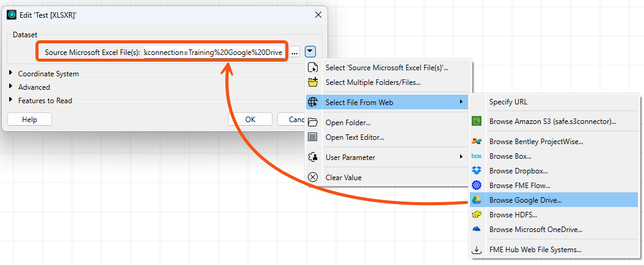Screen dimensions: 644x265
Task: Click the partially hidden Cancel button
Action: (x=291, y=120)
